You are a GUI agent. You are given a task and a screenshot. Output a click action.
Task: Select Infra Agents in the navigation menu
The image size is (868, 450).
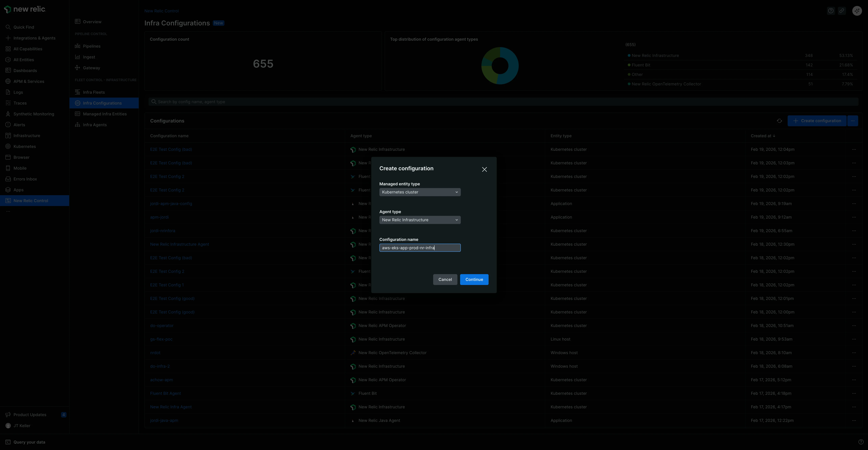click(x=95, y=125)
